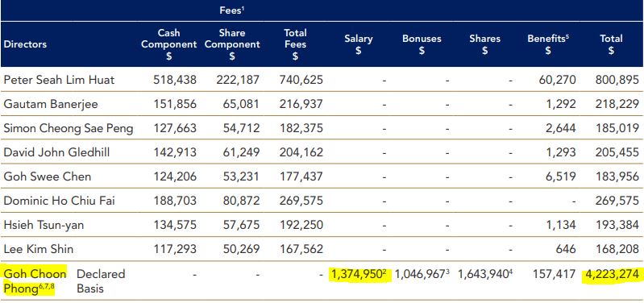Click the highlighted Goh Choon Phong name
644x303 pixels.
click(x=35, y=281)
